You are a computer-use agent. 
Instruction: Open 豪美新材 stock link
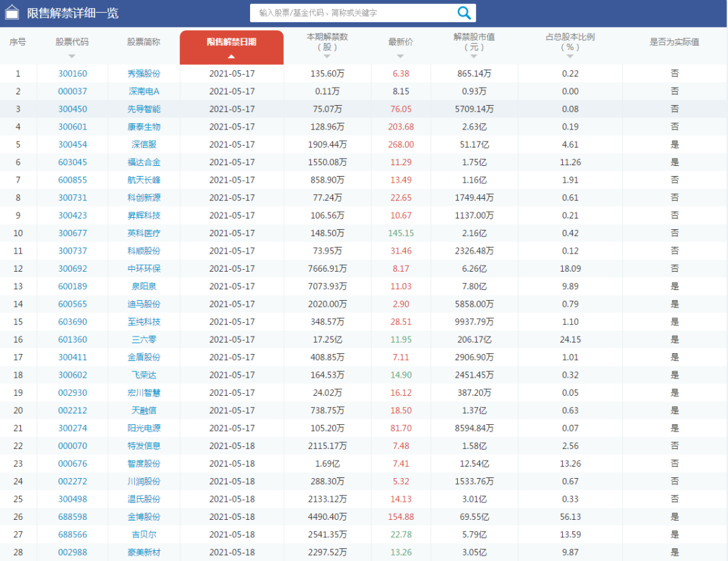tap(144, 552)
